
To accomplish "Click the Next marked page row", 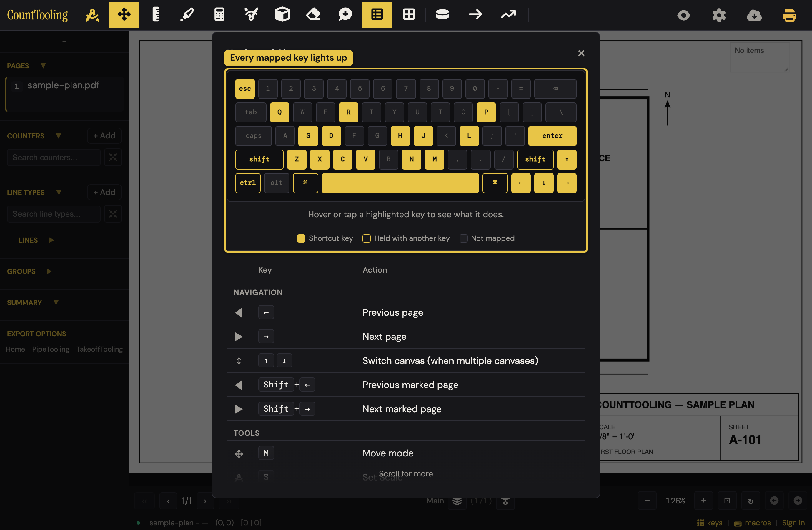I will pyautogui.click(x=406, y=409).
